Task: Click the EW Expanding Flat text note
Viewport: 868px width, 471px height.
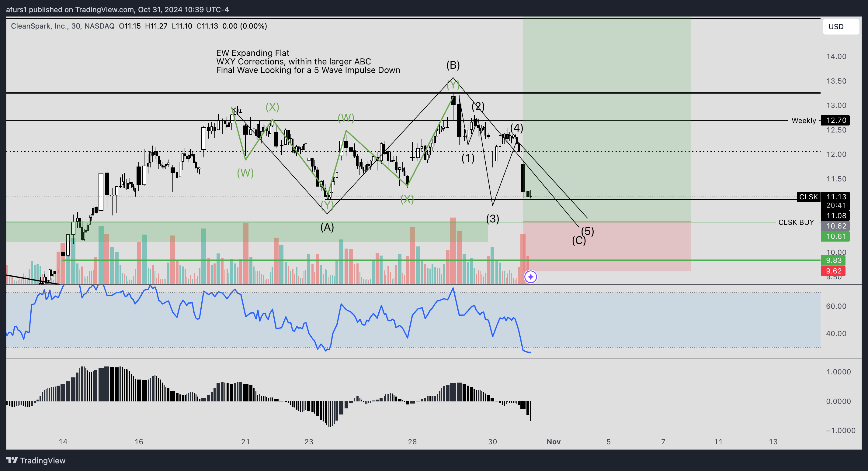Action: tap(252, 53)
